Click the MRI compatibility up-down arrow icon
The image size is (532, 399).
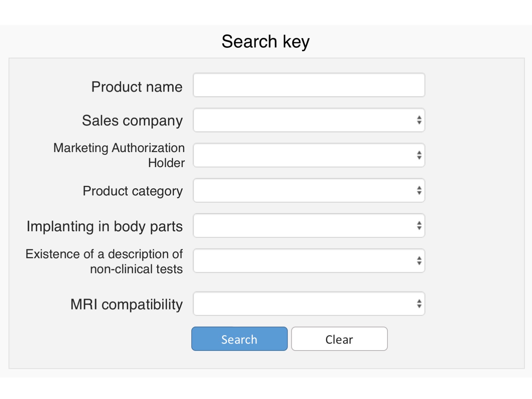[x=419, y=304]
